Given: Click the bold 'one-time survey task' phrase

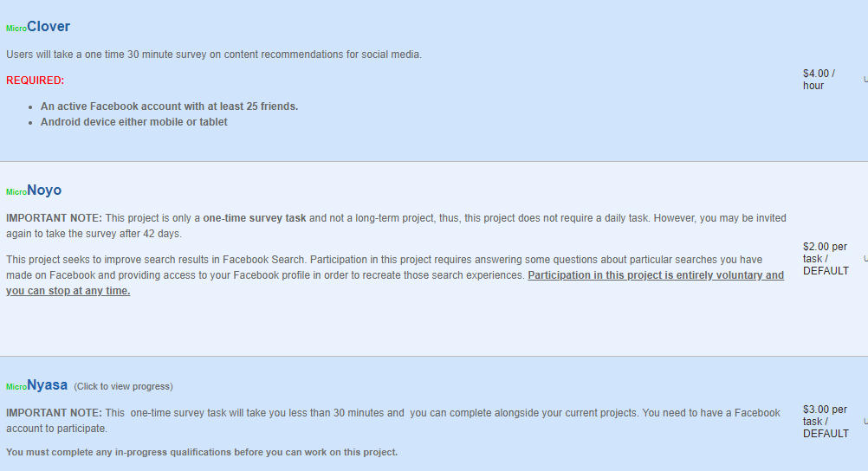Looking at the screenshot, I should (x=254, y=218).
